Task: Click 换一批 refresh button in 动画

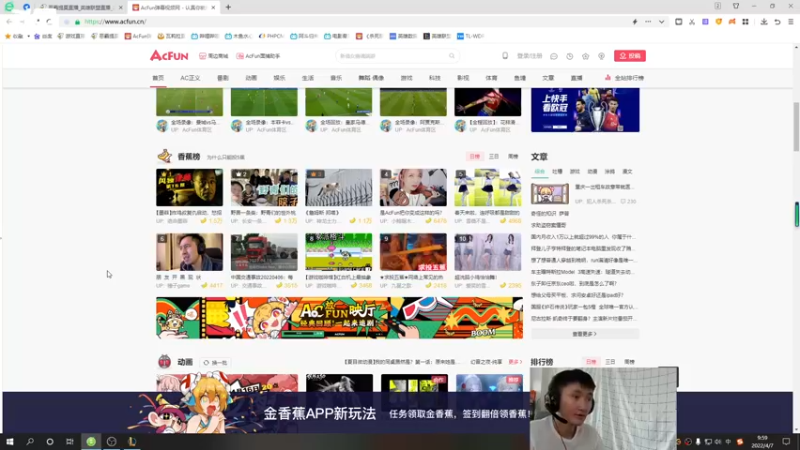Action: click(x=215, y=363)
